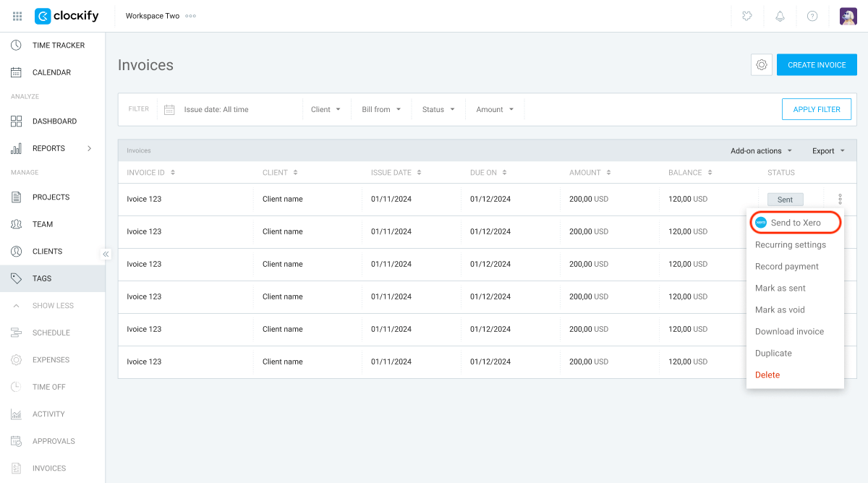The width and height of the screenshot is (868, 483).
Task: Collapse the sidebar via Show Less
Action: (x=52, y=305)
